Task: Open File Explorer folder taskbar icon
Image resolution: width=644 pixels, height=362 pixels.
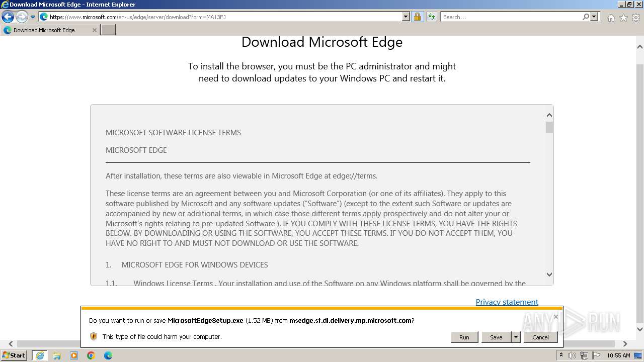Action: pos(57,355)
